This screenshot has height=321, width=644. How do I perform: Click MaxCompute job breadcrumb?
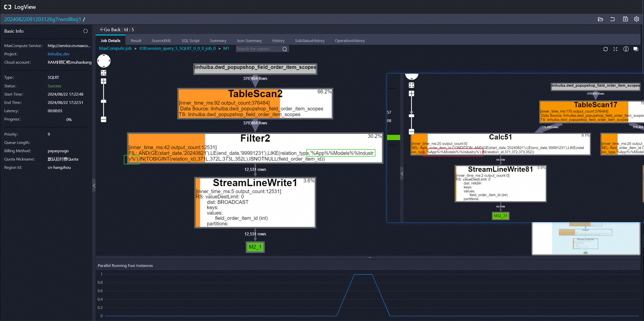[115, 48]
